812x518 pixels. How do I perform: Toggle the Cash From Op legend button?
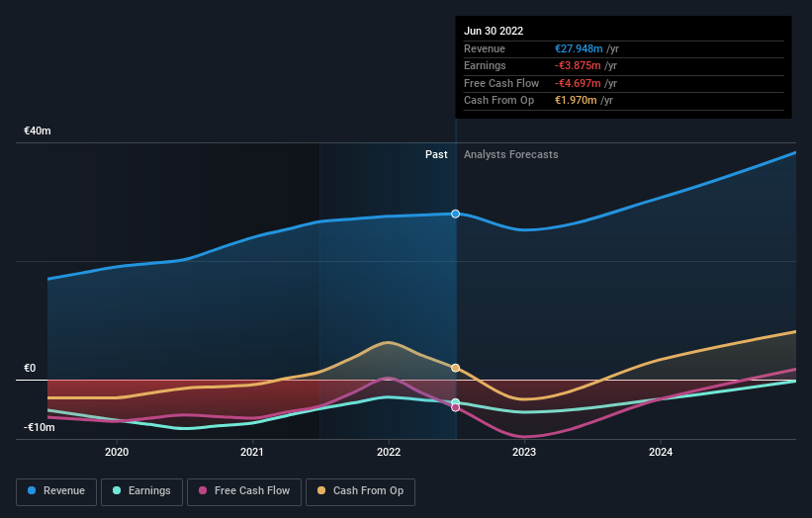(360, 491)
